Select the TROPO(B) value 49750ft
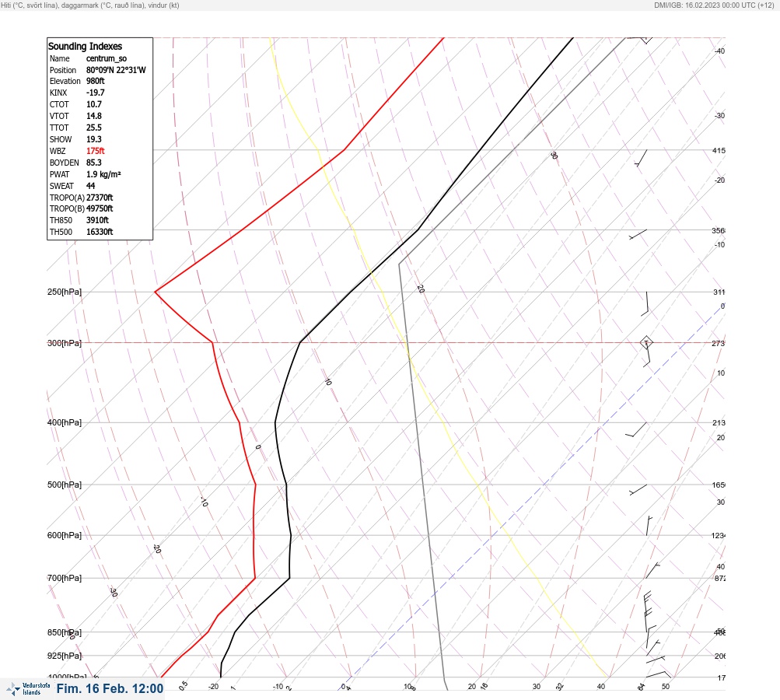Screen dimensions: 780x700 [x=100, y=208]
